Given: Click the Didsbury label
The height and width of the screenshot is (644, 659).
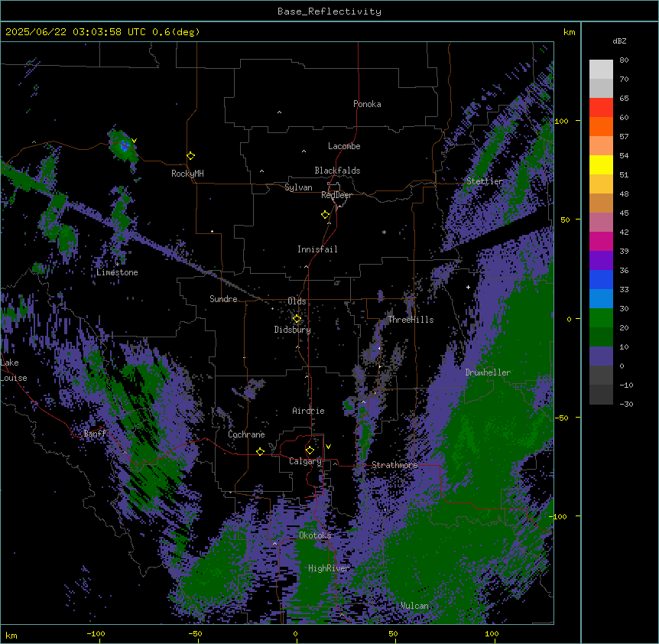Looking at the screenshot, I should click(293, 330).
